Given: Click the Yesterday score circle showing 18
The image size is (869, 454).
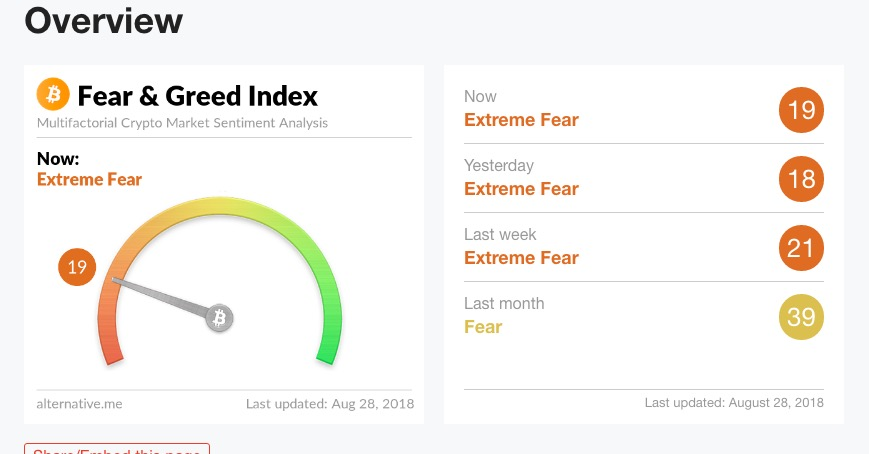Looking at the screenshot, I should pyautogui.click(x=801, y=179).
